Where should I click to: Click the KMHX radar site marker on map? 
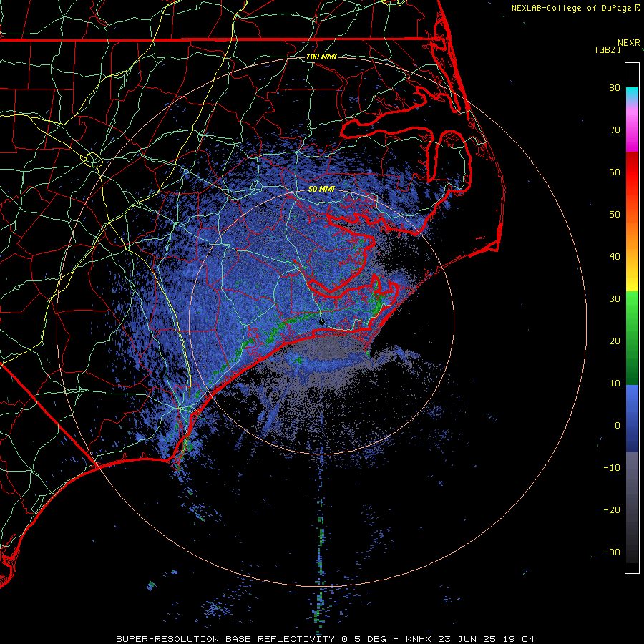(321, 321)
